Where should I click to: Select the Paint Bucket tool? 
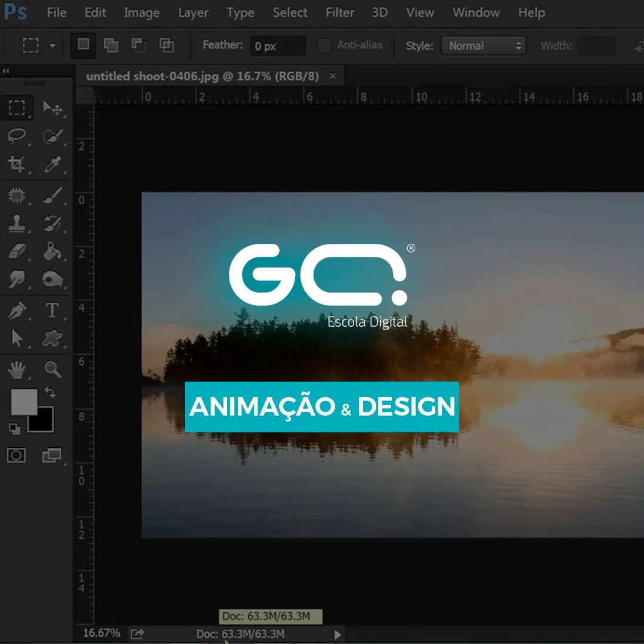point(52,252)
